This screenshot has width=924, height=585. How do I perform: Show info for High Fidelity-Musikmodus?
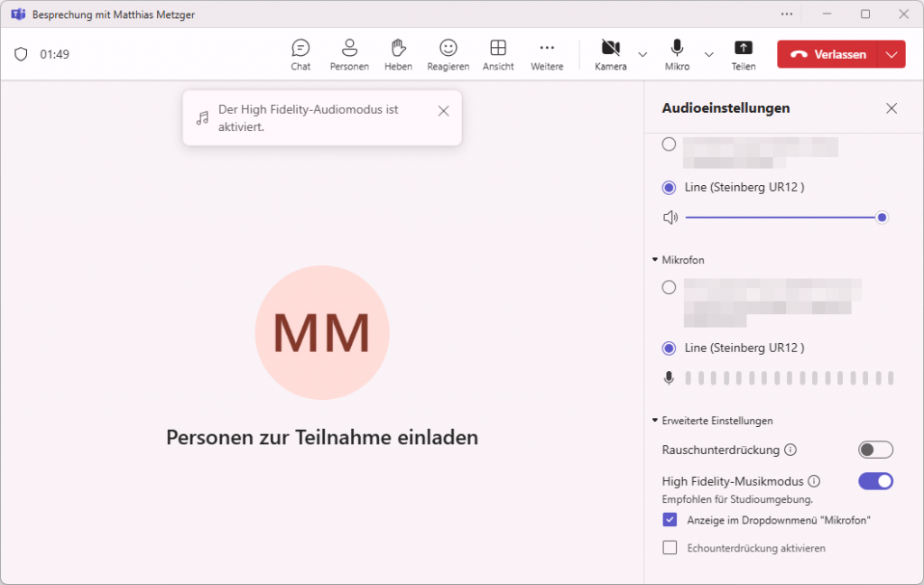[815, 481]
